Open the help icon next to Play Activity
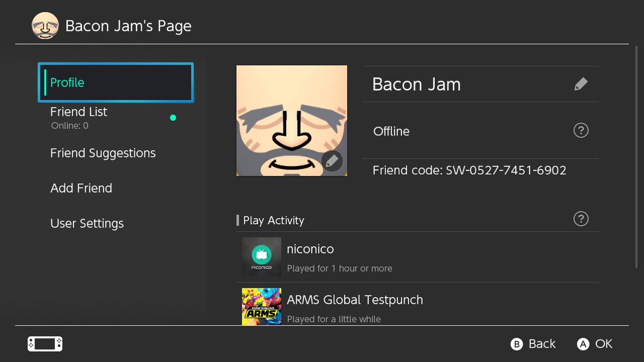Screen dimensions: 644x362 tap(581, 219)
